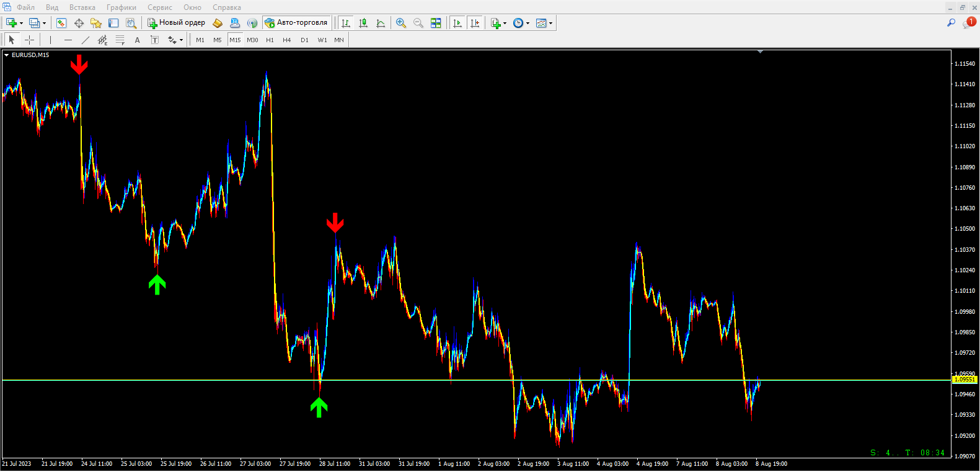
Task: Expand the EURUSD,M15 chart title arrow
Action: coord(6,55)
